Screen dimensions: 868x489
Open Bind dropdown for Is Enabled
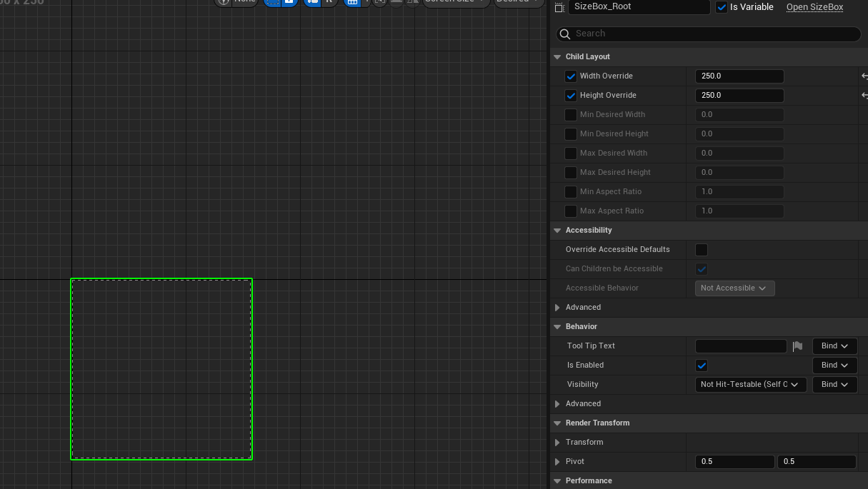[834, 366]
